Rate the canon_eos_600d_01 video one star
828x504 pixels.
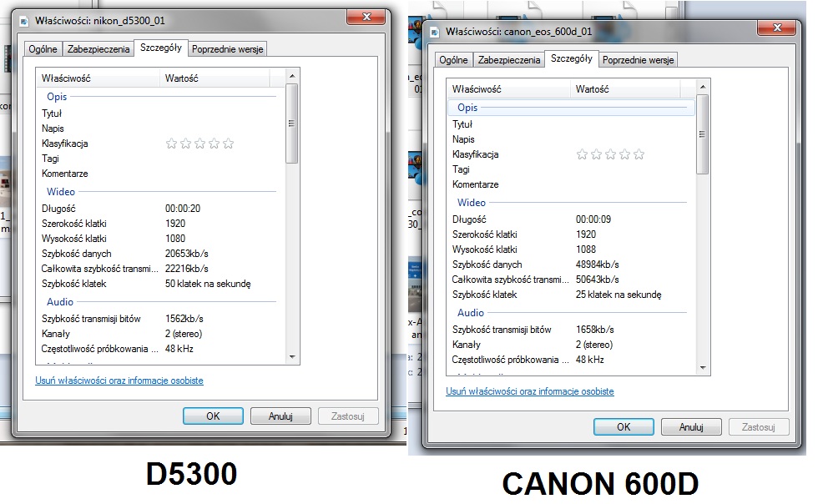582,154
